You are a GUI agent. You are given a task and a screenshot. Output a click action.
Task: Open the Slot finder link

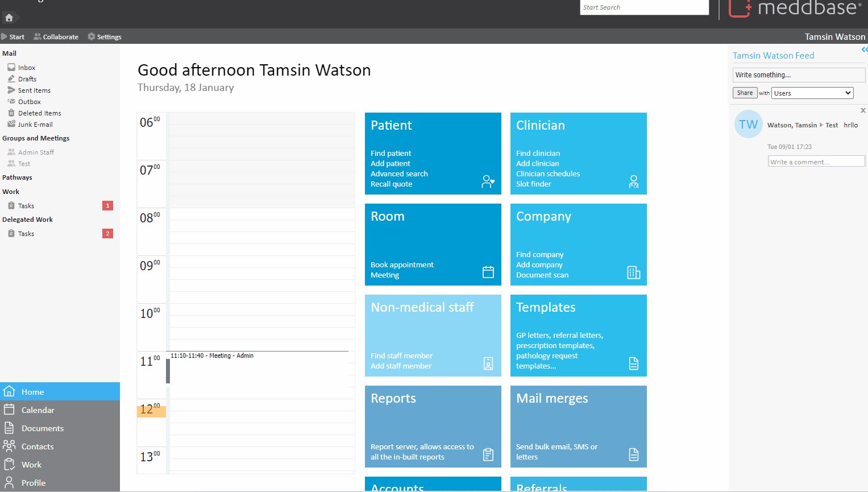point(533,184)
